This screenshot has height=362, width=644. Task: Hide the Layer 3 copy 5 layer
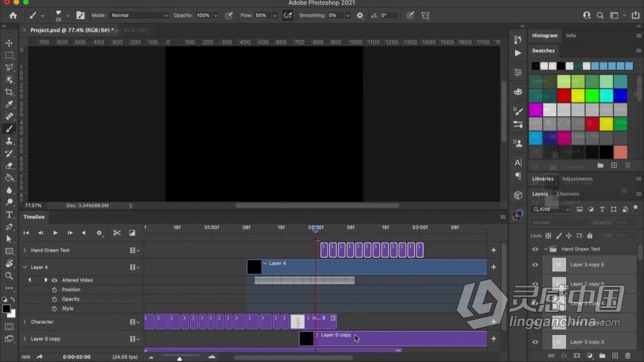pos(535,265)
